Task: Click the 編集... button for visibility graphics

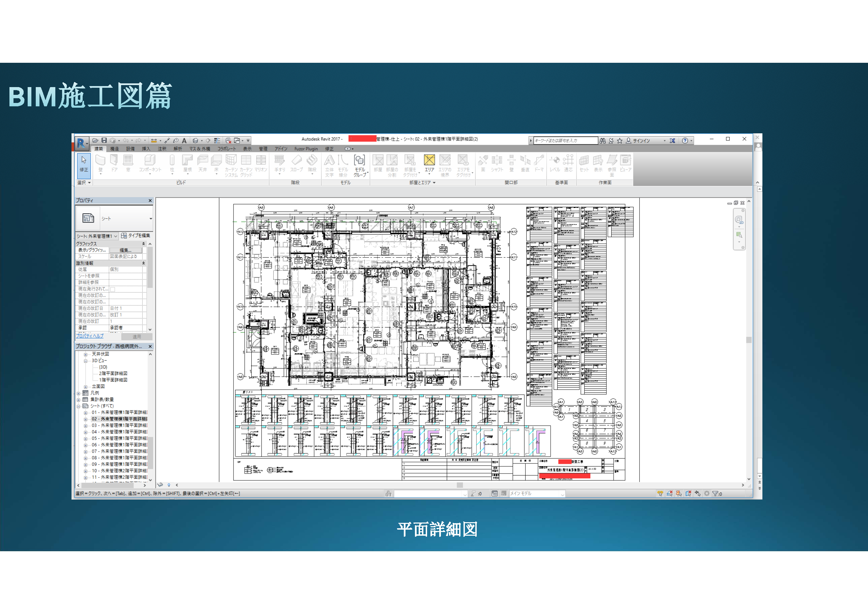Action: [x=125, y=250]
